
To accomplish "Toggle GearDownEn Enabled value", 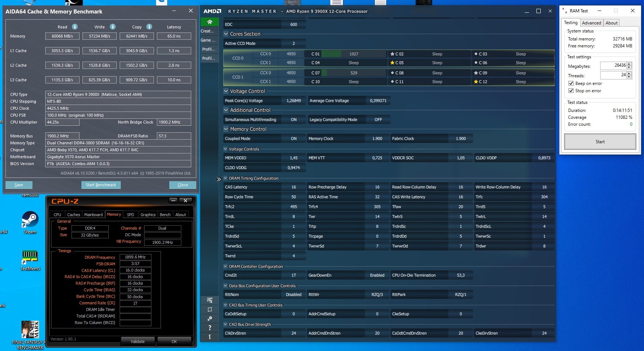I will 377,275.
